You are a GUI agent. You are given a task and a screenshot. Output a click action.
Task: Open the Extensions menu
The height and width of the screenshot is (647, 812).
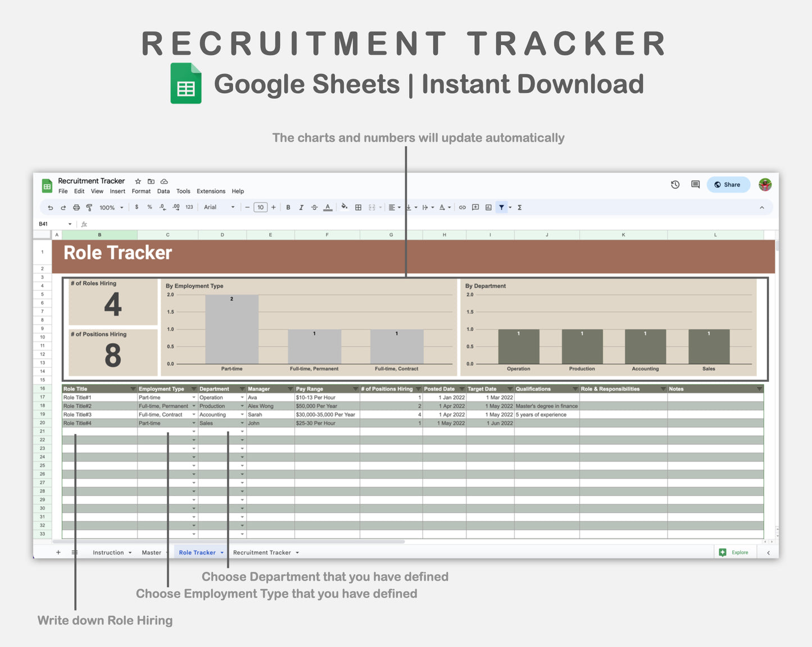coord(211,191)
